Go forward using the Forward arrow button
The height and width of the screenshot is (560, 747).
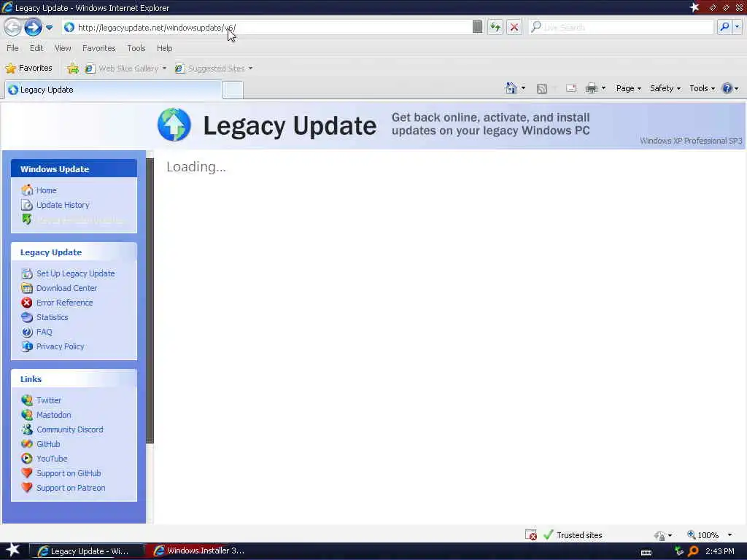(33, 27)
